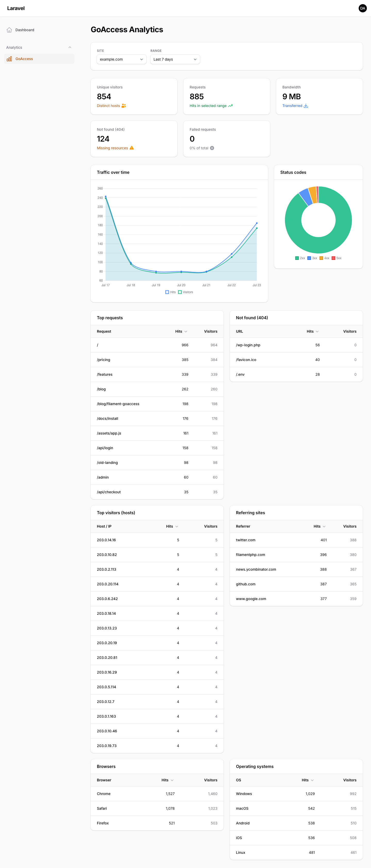Click the Referrer column header
Screen dimensions: 371x868
243,526
